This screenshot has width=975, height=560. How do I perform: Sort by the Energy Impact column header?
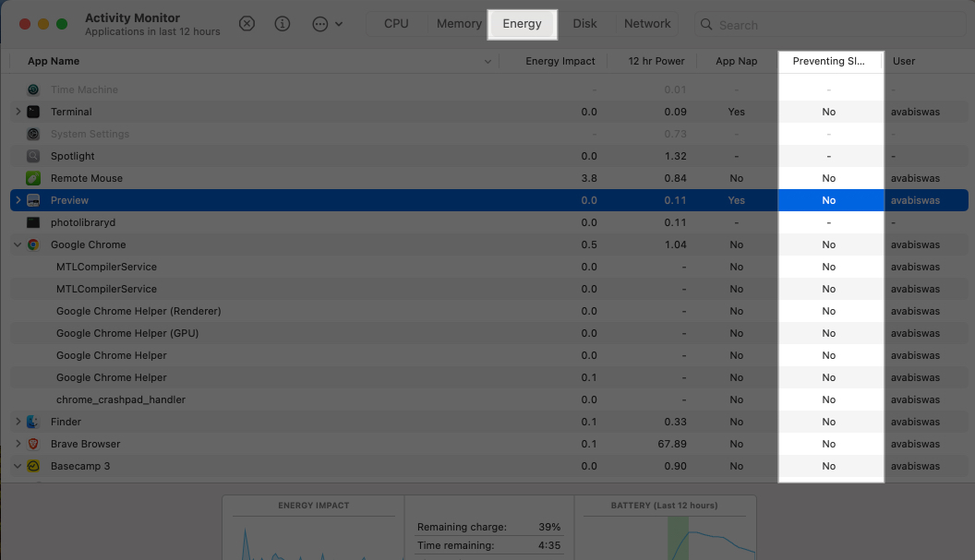click(553, 61)
